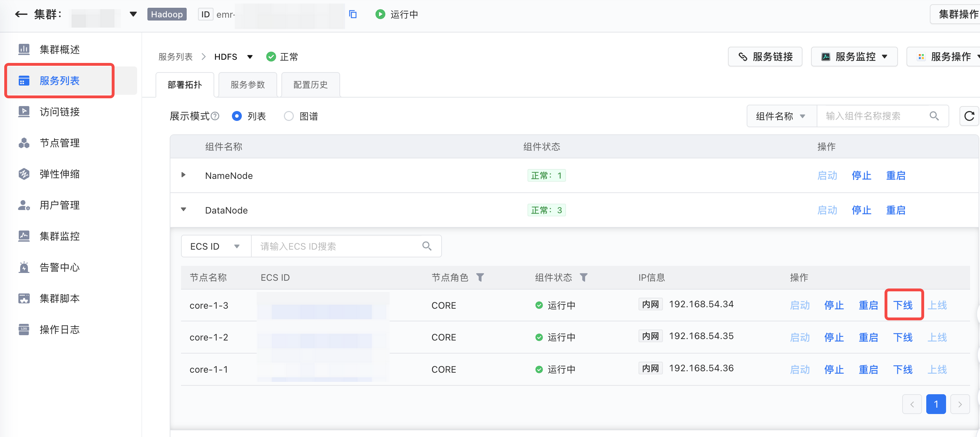Viewport: 980px width, 437px height.
Task: Switch to the 配置历史 tab
Action: pyautogui.click(x=310, y=85)
